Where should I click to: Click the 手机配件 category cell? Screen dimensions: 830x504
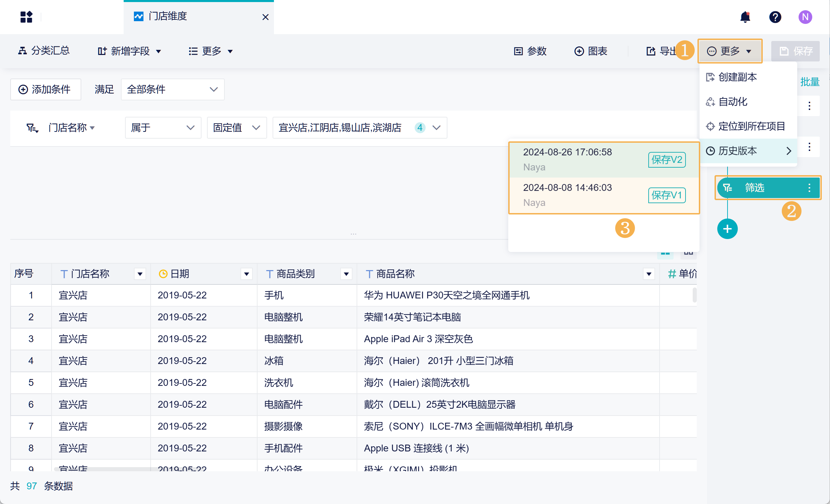pos(307,448)
